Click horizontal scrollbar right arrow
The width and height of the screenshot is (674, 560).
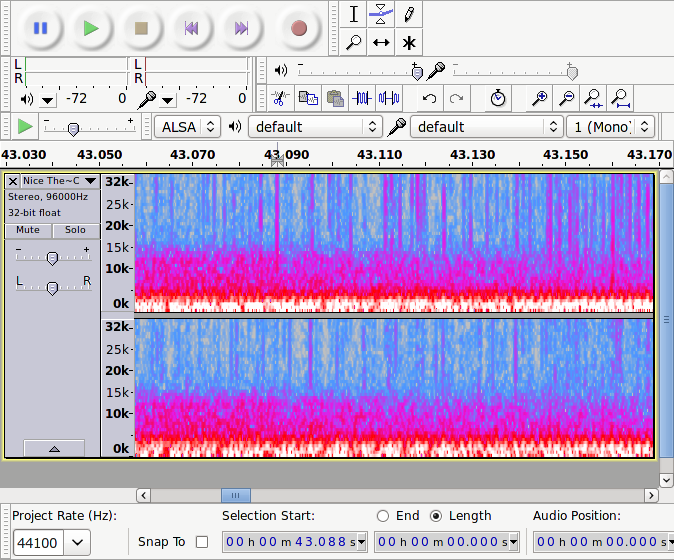[x=651, y=496]
